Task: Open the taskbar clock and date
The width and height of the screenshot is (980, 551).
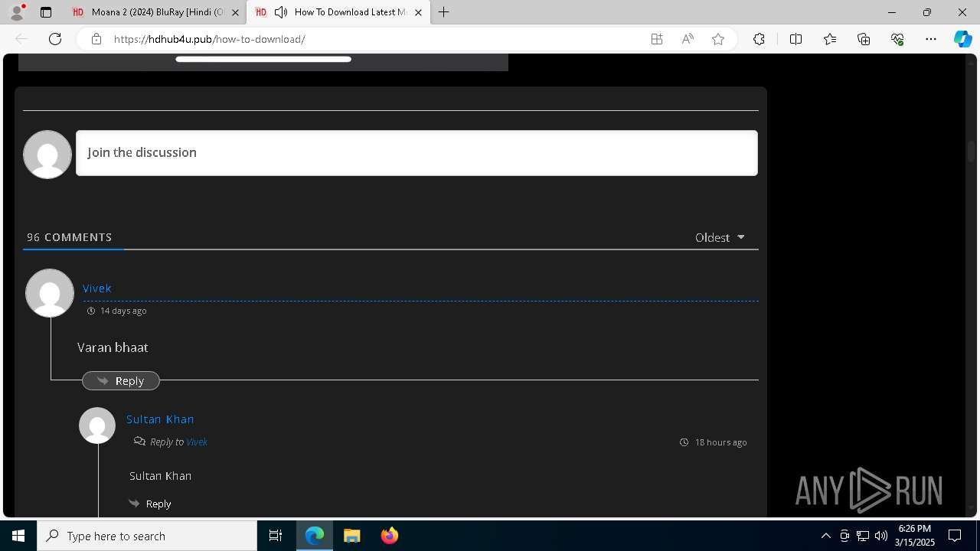Action: pyautogui.click(x=914, y=536)
